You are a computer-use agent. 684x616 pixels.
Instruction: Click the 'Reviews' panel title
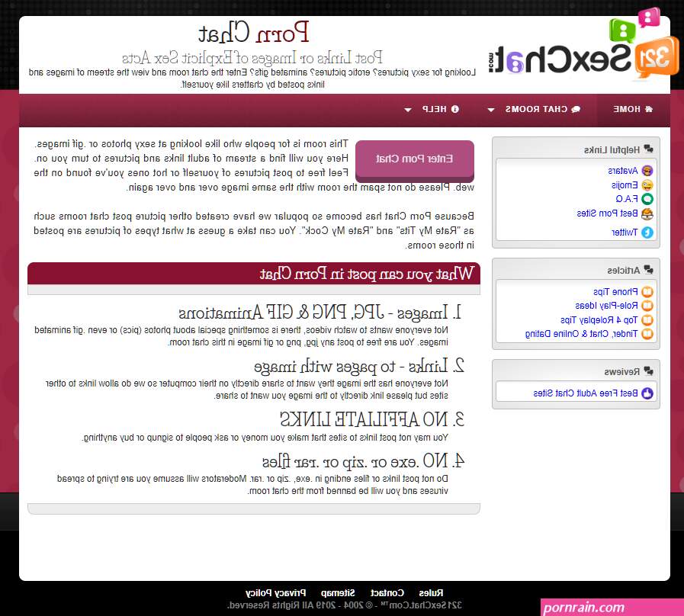[x=622, y=372]
